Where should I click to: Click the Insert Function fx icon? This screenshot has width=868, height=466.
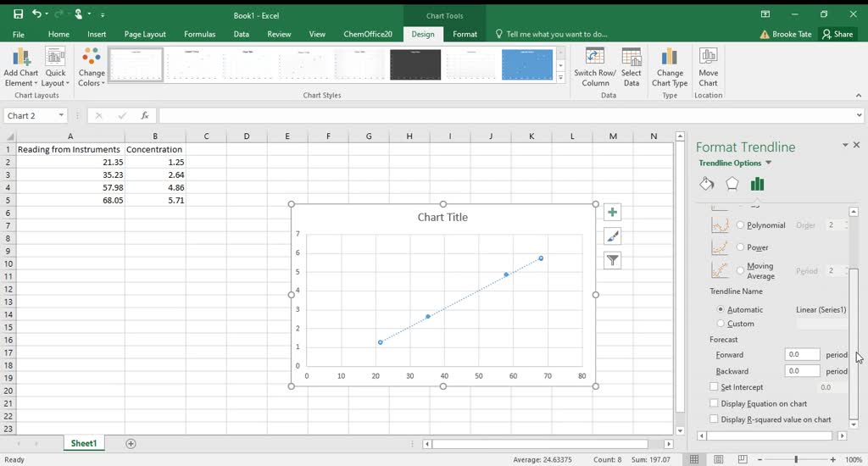pyautogui.click(x=144, y=116)
